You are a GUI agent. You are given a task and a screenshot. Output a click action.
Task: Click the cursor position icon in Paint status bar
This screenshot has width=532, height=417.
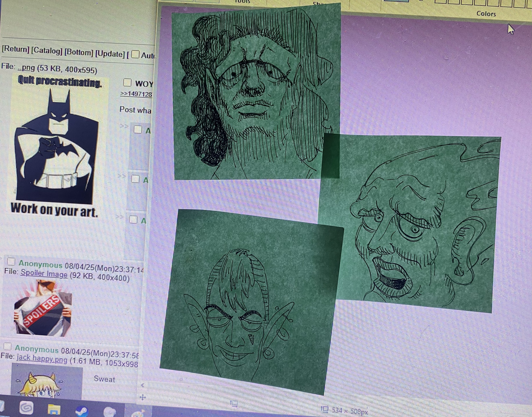coord(234,403)
